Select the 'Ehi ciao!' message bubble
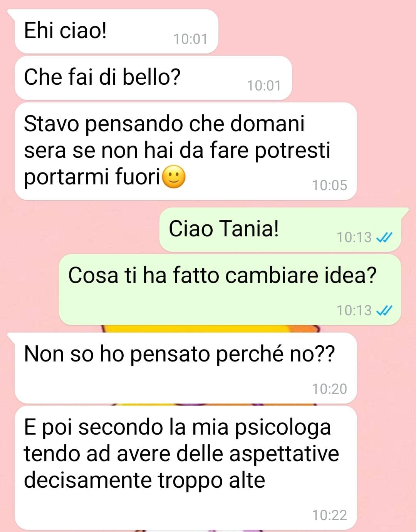This screenshot has height=532, width=416. (x=116, y=31)
